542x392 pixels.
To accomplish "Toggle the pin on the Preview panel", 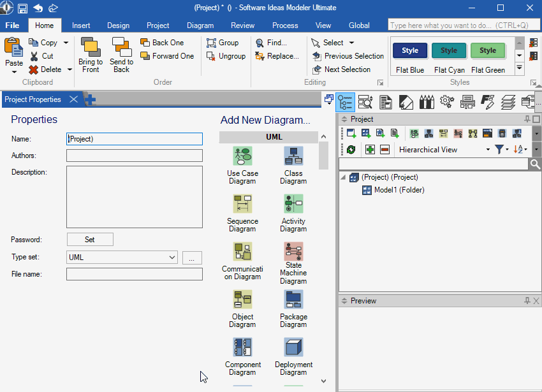I will (x=527, y=301).
